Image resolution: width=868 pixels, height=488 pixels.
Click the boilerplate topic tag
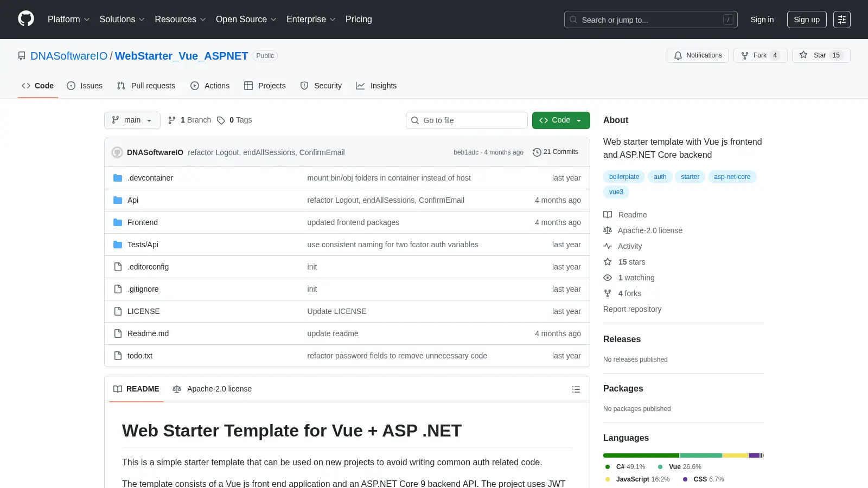click(x=624, y=177)
